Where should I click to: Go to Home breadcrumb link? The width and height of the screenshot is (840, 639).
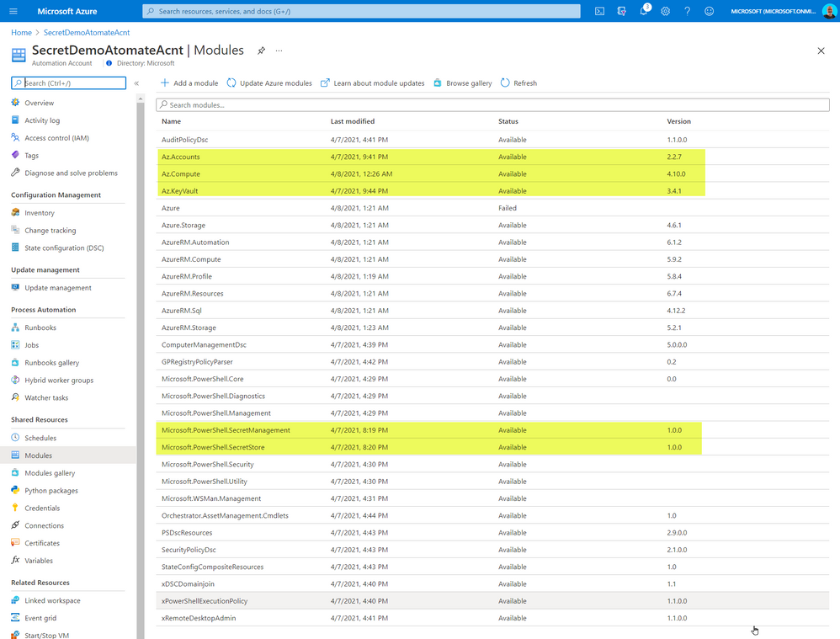click(21, 33)
